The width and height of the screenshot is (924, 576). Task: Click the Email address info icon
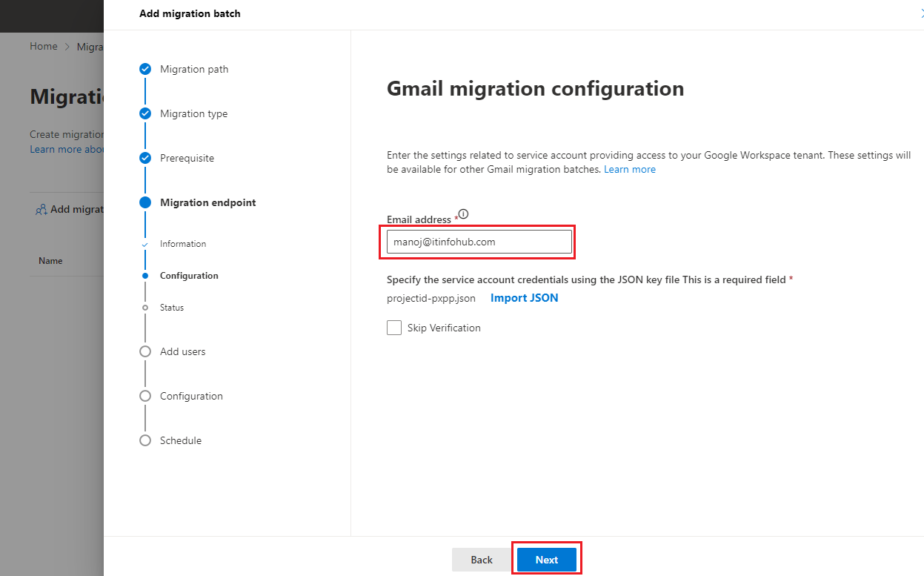(463, 214)
